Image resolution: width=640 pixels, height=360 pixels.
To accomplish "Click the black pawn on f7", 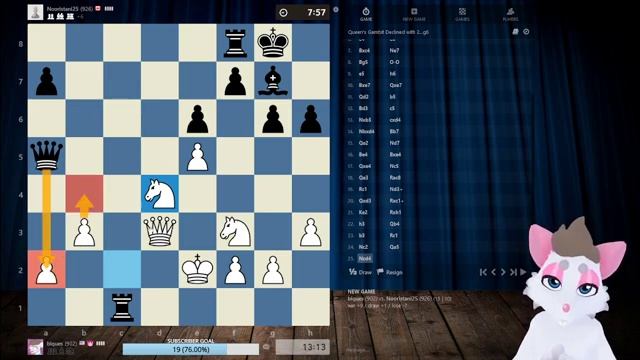I will click(235, 80).
